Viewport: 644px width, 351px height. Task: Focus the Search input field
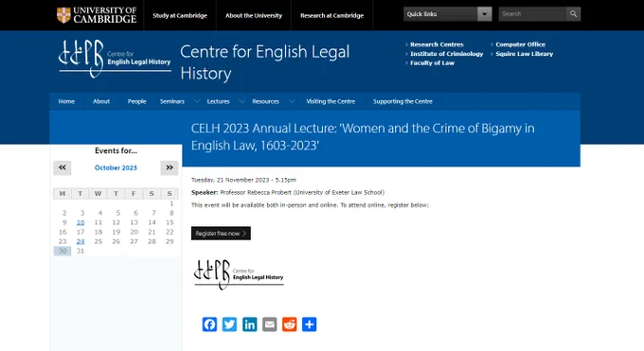coord(532,14)
